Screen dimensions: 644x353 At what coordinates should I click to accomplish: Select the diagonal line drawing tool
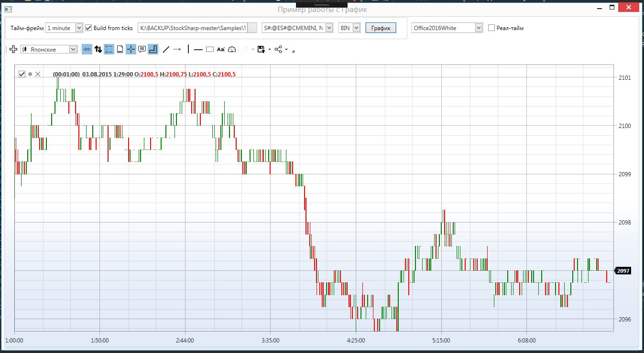click(x=166, y=49)
